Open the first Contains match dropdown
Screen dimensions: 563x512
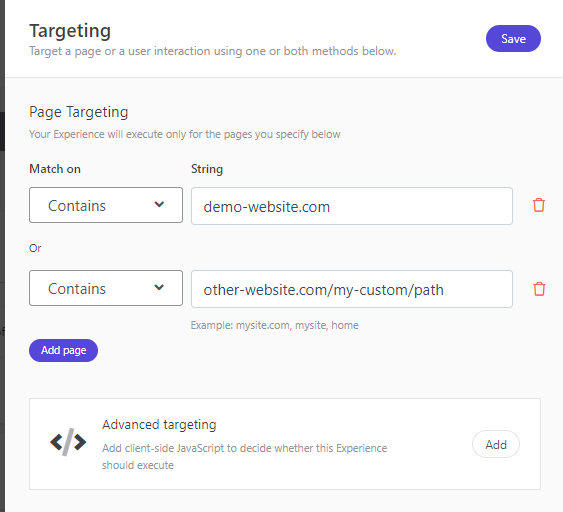(106, 205)
